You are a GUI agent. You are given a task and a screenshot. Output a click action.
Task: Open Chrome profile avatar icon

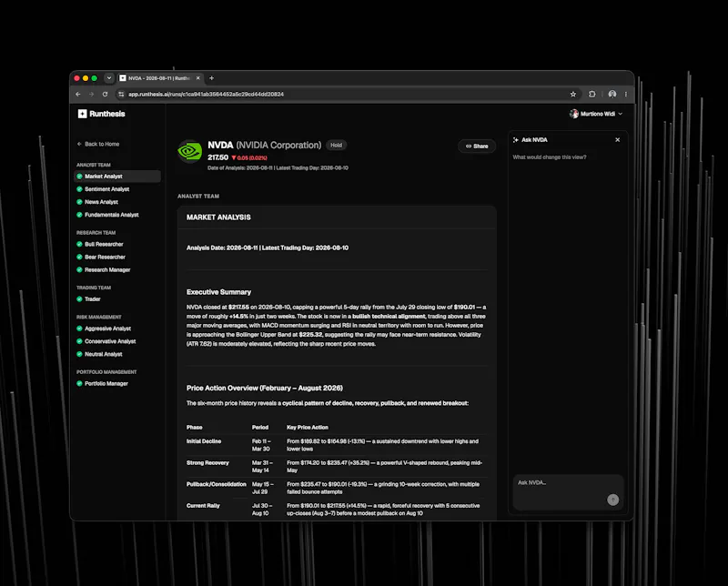[x=612, y=95]
